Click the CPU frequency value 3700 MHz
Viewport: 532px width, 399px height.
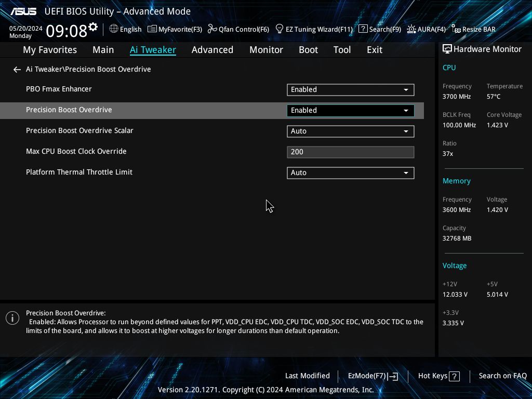pos(456,97)
